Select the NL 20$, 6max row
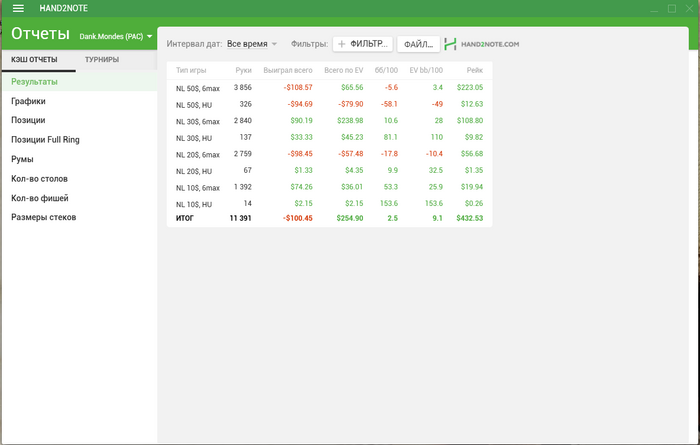The height and width of the screenshot is (445, 700). tap(329, 154)
